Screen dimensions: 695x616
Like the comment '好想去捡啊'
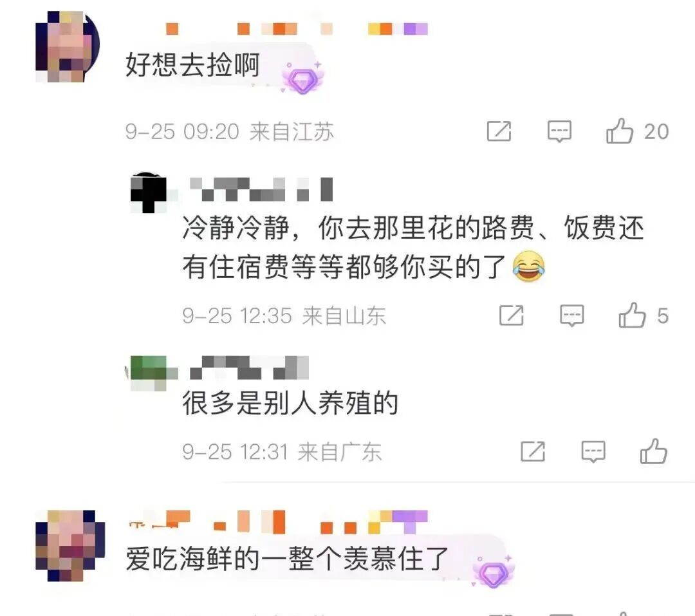coord(619,131)
